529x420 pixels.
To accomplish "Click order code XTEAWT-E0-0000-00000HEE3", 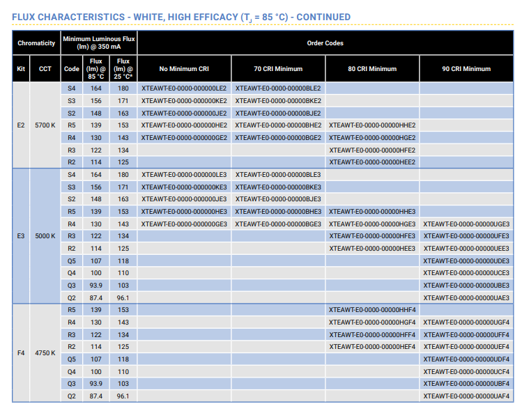I will pos(372,249).
